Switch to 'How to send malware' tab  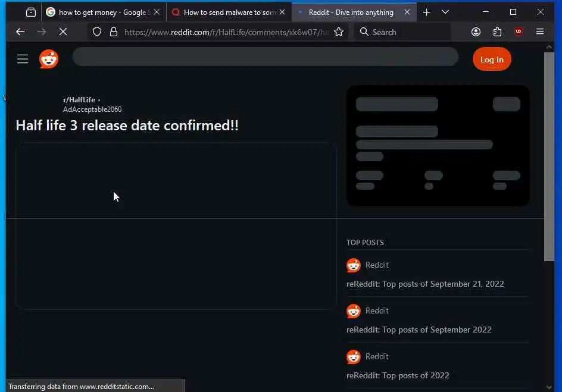[x=229, y=12]
